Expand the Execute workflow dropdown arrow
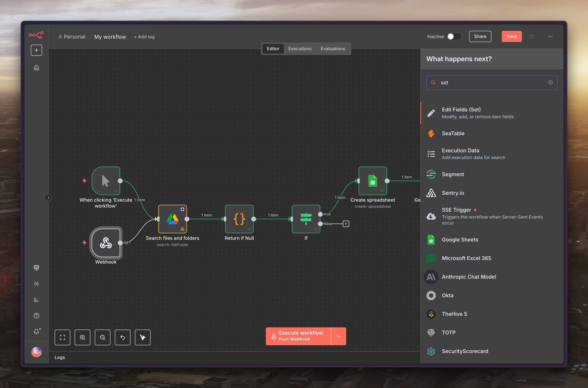This screenshot has height=388, width=588. [339, 336]
